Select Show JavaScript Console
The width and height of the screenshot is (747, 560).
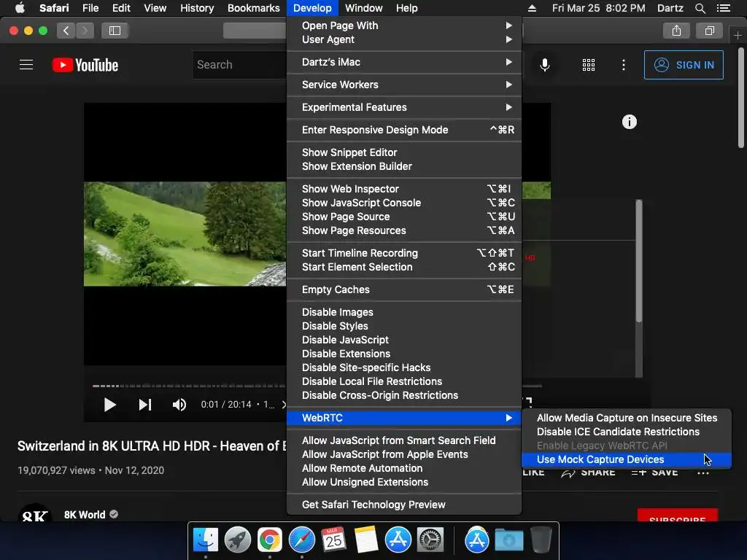click(x=404, y=203)
